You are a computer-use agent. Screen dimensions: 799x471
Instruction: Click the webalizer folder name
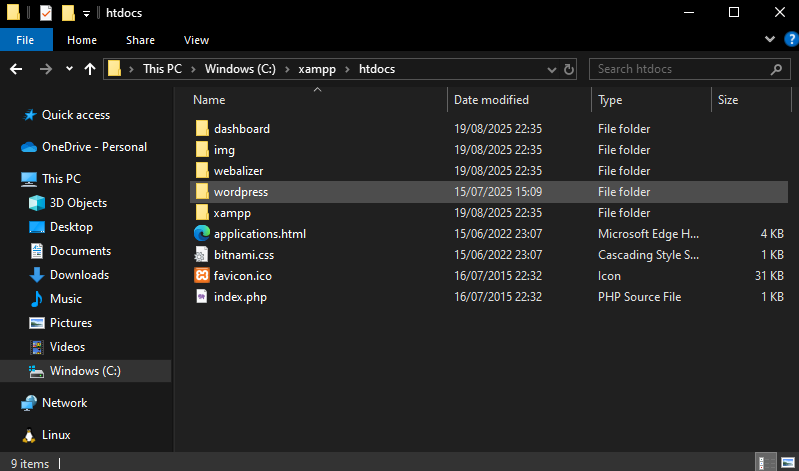[238, 171]
